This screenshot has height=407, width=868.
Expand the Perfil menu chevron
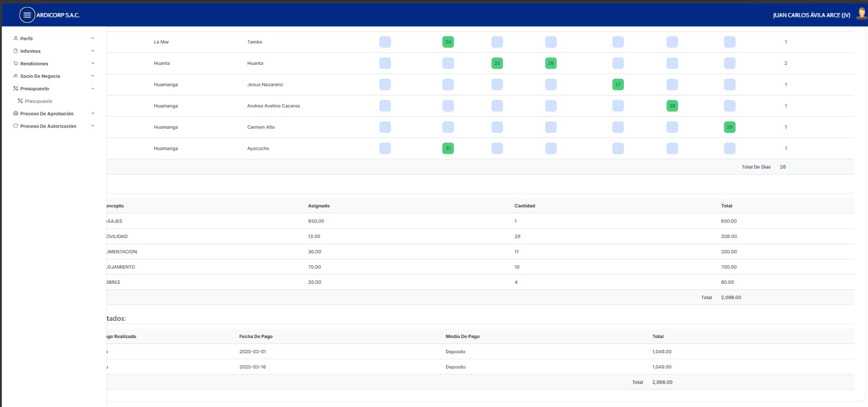pyautogui.click(x=93, y=39)
